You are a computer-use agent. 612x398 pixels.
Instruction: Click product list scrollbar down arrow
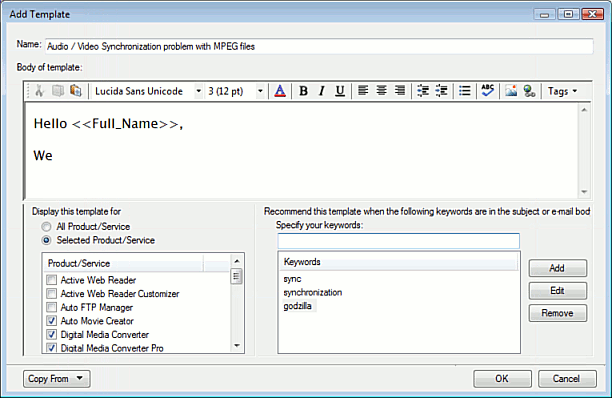[x=237, y=346]
